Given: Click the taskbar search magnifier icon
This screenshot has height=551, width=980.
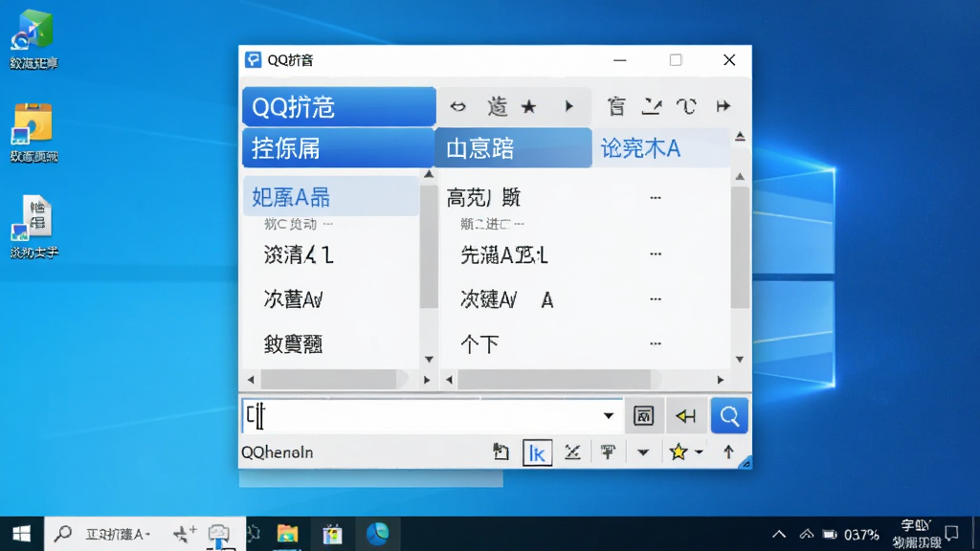Looking at the screenshot, I should 62,534.
